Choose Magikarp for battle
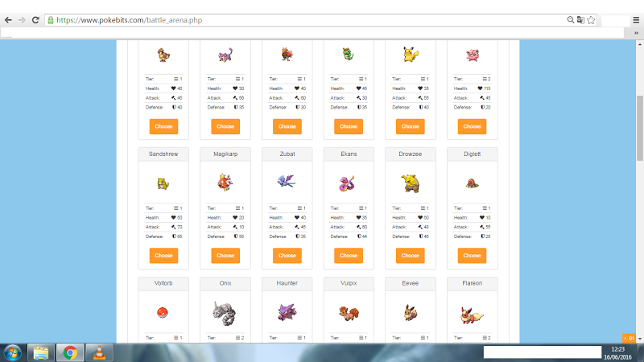The height and width of the screenshot is (362, 644). point(225,255)
